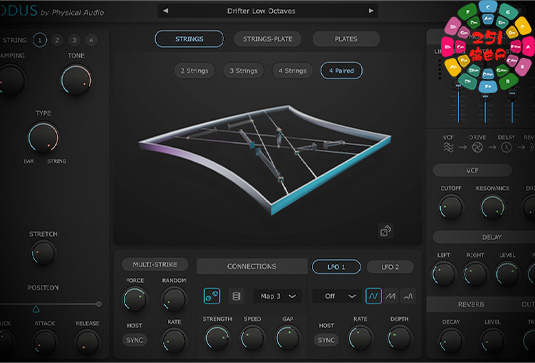Image resolution: width=535 pixels, height=363 pixels.
Task: Switch to the STRINGS tab
Action: pos(189,39)
